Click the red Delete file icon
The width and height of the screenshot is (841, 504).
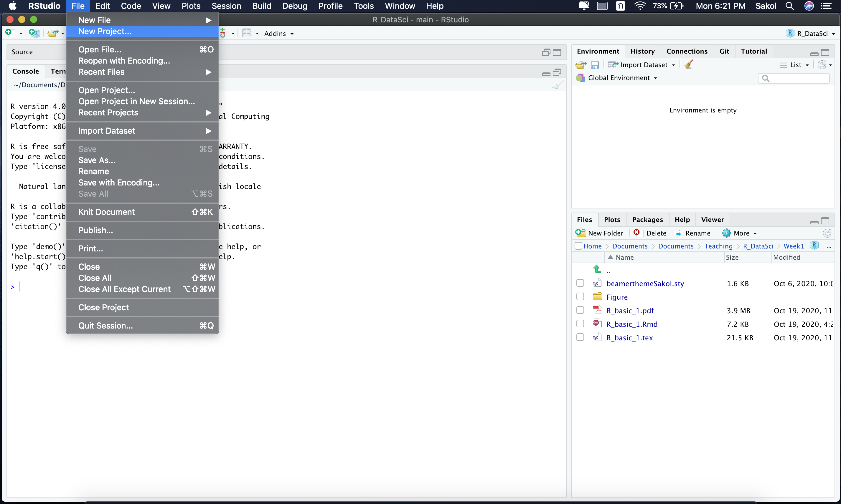[x=637, y=232]
